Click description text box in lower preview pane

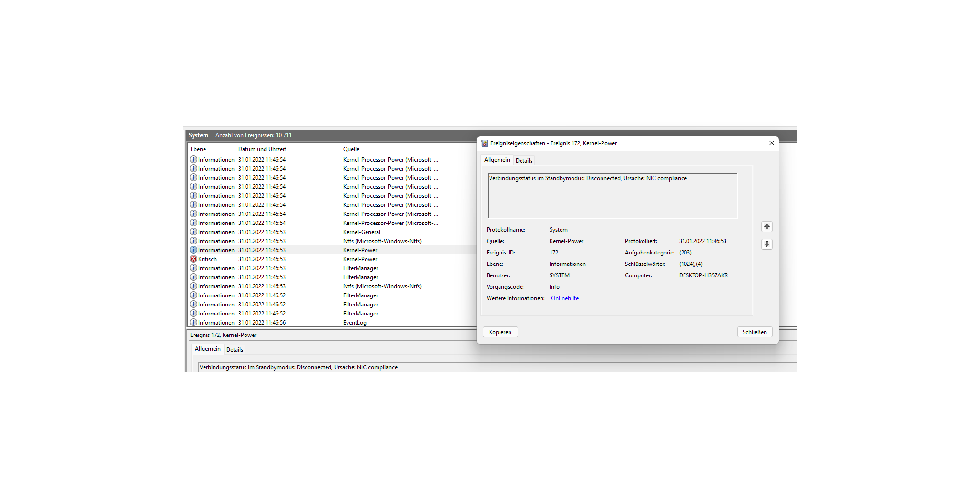point(497,367)
